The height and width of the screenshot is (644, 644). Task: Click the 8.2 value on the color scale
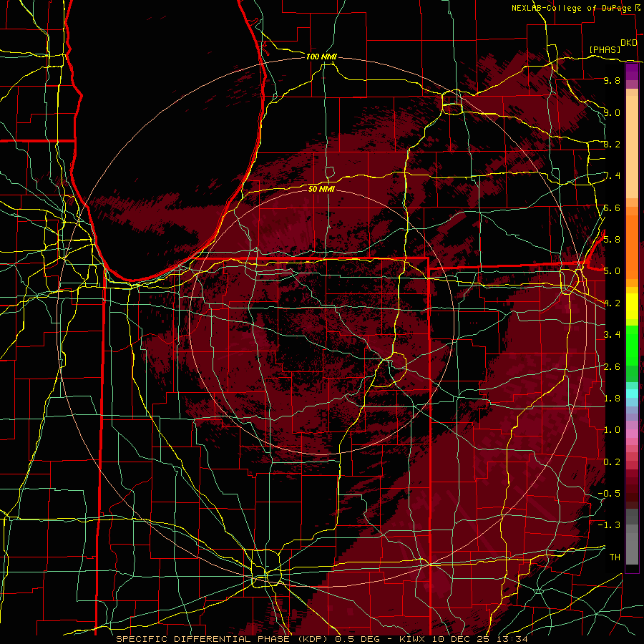coord(612,144)
